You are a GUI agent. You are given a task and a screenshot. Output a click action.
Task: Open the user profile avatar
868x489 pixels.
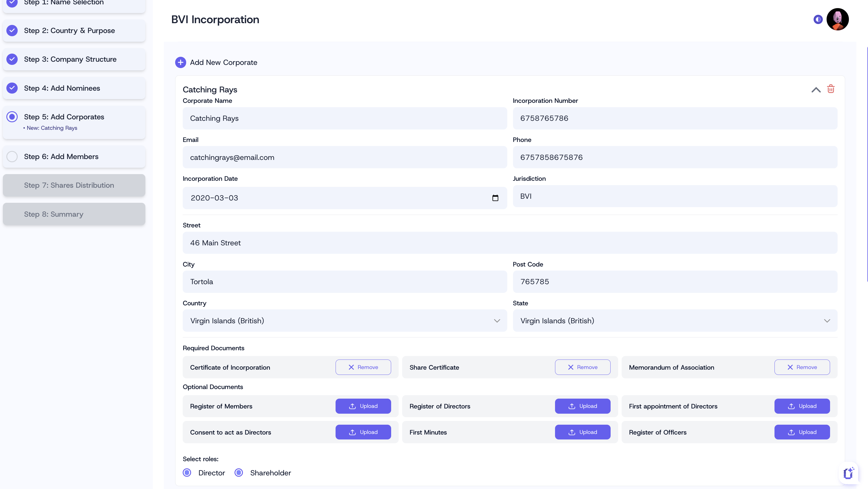[x=837, y=20]
